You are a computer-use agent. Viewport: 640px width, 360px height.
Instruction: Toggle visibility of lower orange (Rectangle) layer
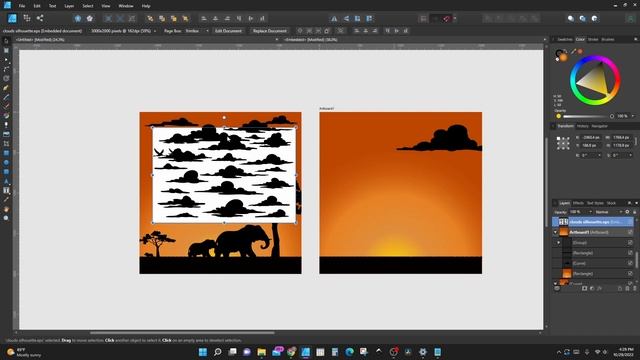point(630,273)
